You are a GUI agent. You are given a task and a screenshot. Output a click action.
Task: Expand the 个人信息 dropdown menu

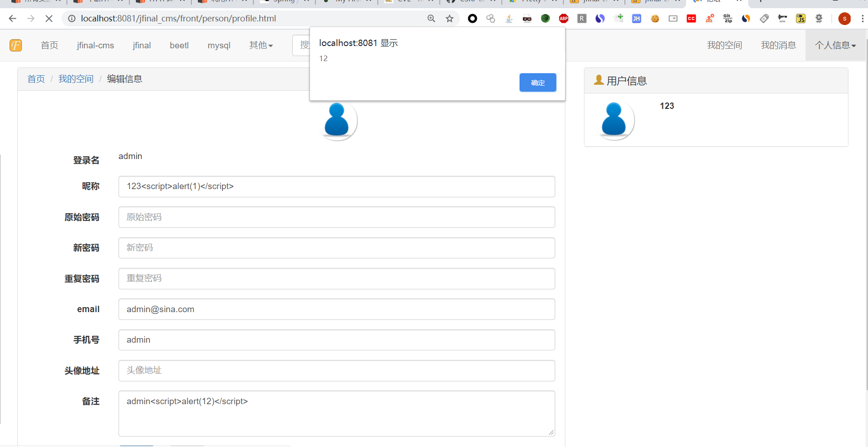pos(836,45)
